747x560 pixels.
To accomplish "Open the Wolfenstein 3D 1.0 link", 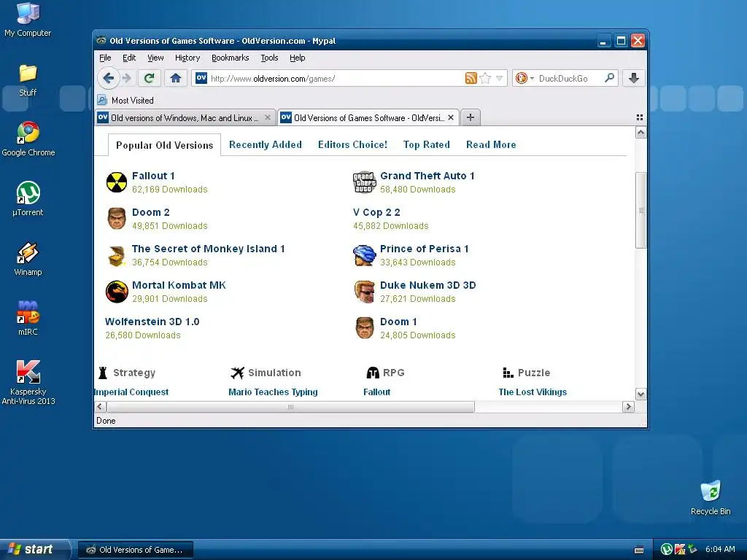I will (x=152, y=322).
